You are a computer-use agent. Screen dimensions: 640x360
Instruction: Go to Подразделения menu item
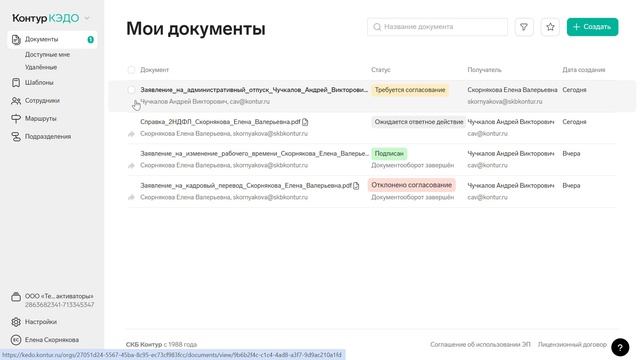[x=48, y=137]
